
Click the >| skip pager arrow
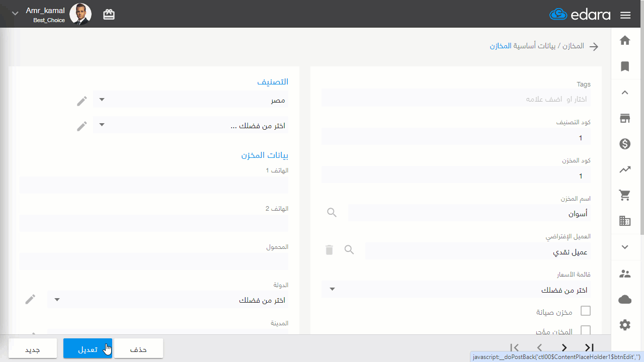(x=589, y=347)
